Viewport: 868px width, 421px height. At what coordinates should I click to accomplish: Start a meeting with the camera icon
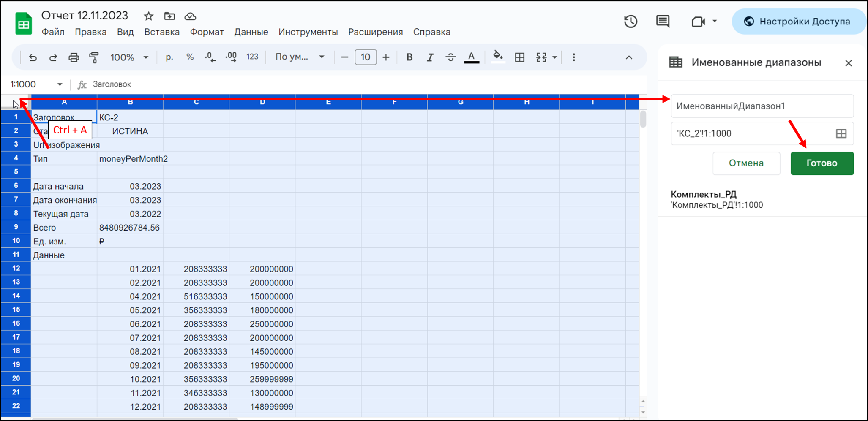pyautogui.click(x=698, y=22)
